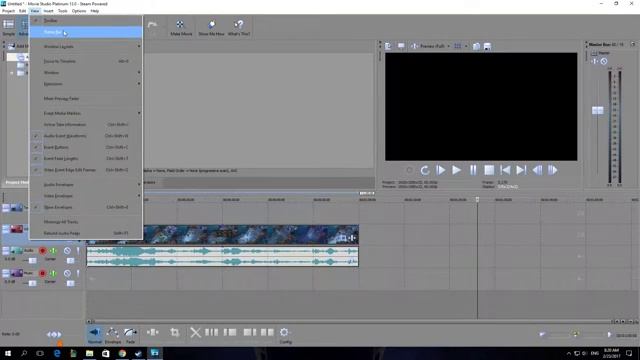Toggle Event Fade Lengths menu option
The height and width of the screenshot is (360, 640).
87,158
